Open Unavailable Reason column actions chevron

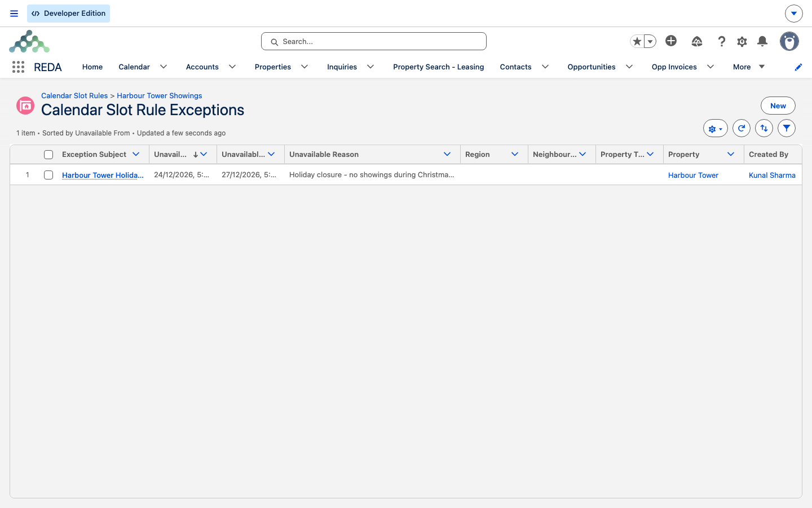coord(447,154)
